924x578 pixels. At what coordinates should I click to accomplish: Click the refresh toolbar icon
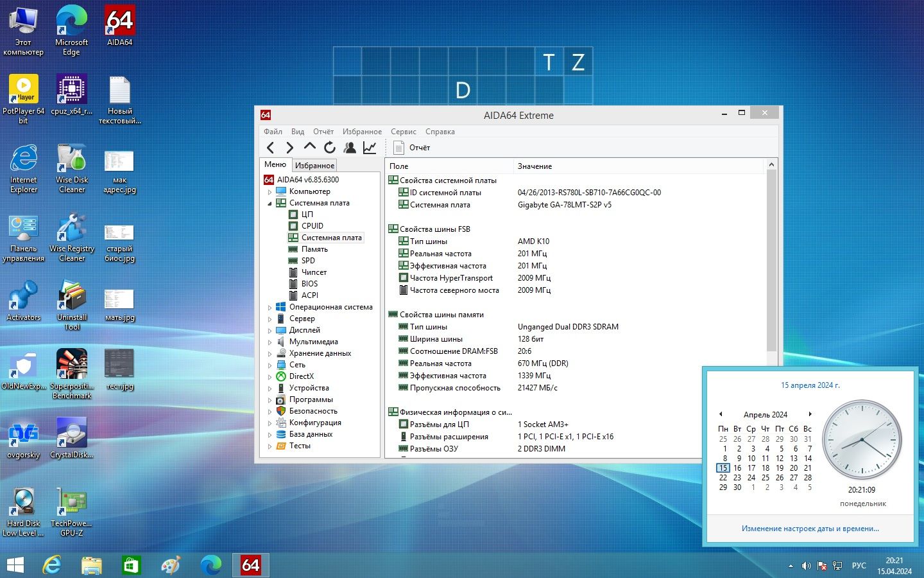point(330,148)
